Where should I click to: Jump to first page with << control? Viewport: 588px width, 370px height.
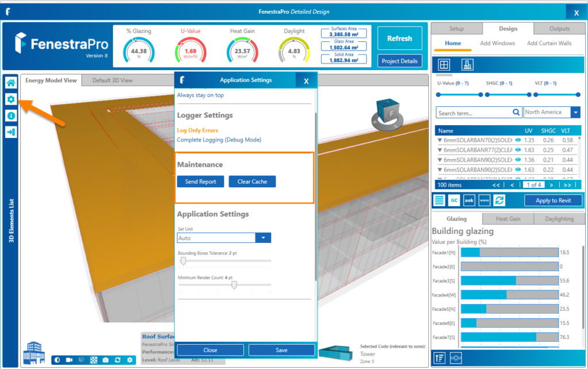click(x=496, y=185)
